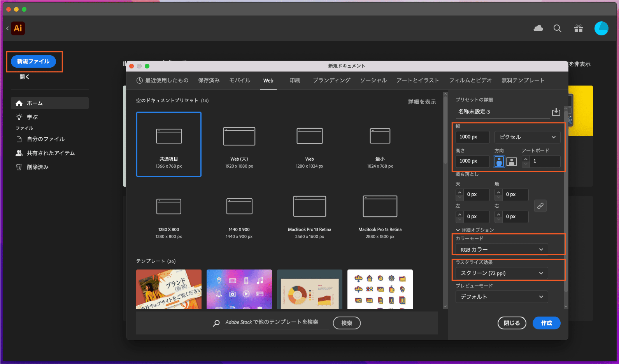619x364 pixels.
Task: Open the プレビューモード デフォルト dropdown
Action: [502, 297]
